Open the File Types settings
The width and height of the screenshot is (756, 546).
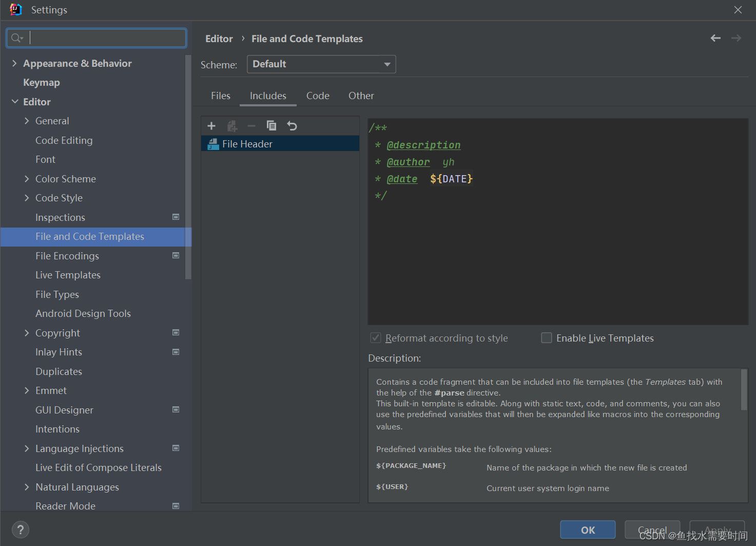tap(57, 294)
